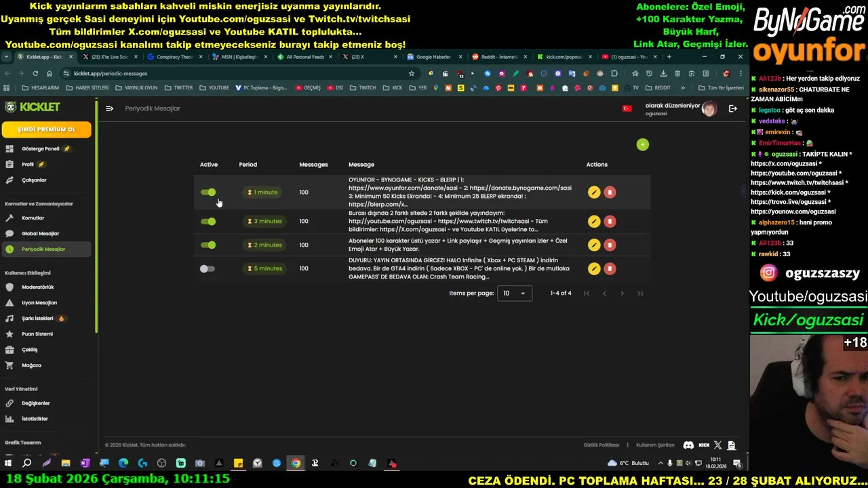Image resolution: width=868 pixels, height=488 pixels.
Task: Switch to the Google Haberler tab
Action: tap(433, 57)
